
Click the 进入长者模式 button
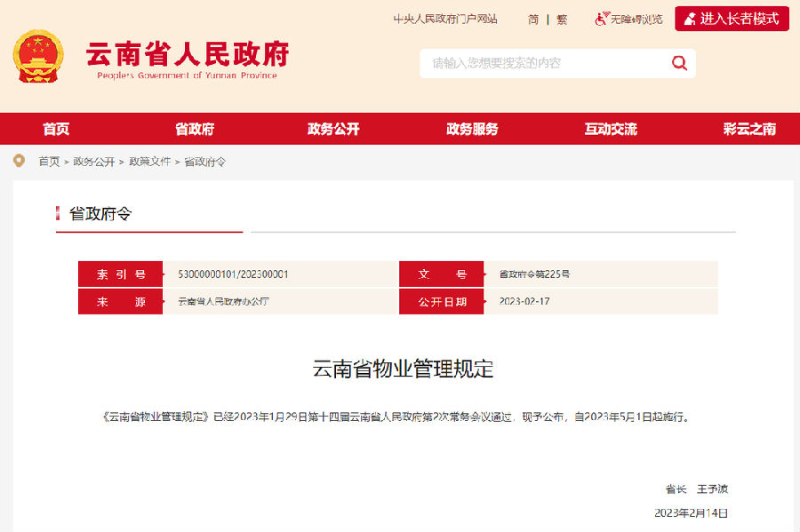pos(732,19)
